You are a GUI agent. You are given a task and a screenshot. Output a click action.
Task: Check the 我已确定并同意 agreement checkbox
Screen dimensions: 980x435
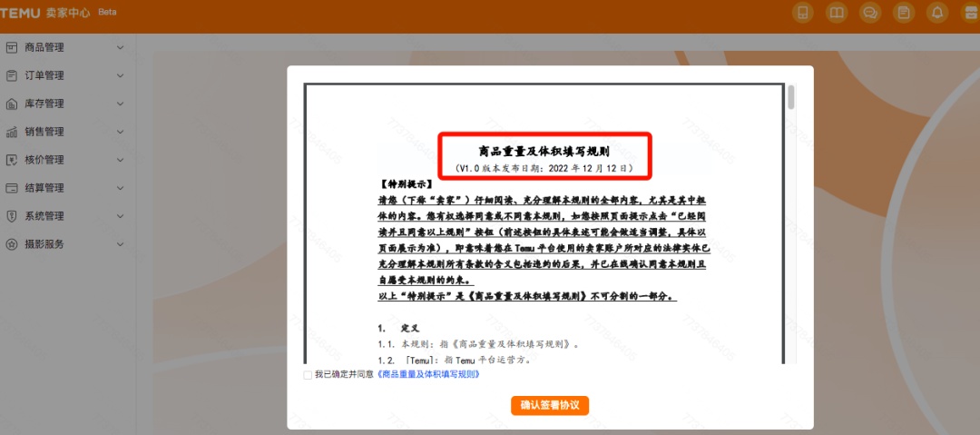(x=308, y=374)
